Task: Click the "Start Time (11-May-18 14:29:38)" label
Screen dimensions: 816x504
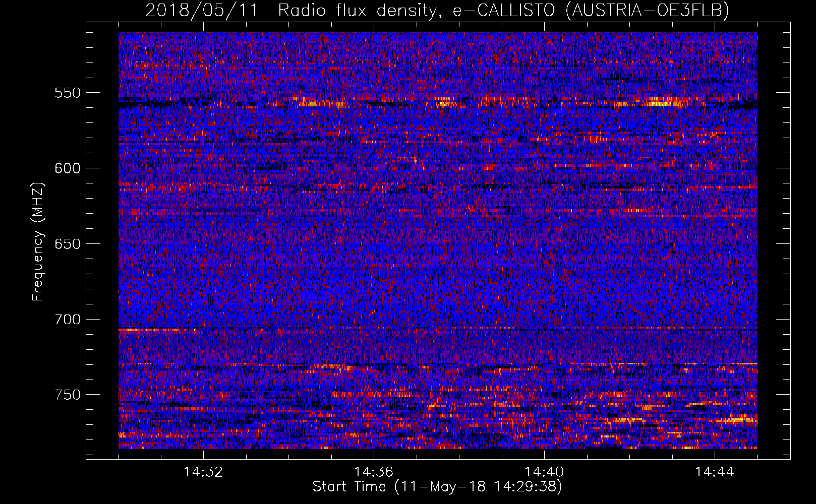Action: pyautogui.click(x=437, y=487)
